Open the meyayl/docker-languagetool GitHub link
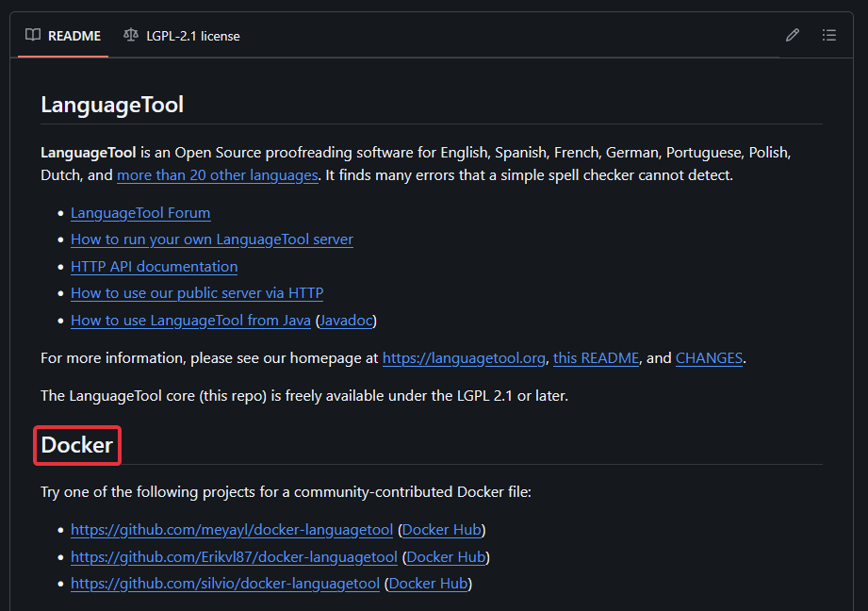This screenshot has height=611, width=868. click(232, 530)
